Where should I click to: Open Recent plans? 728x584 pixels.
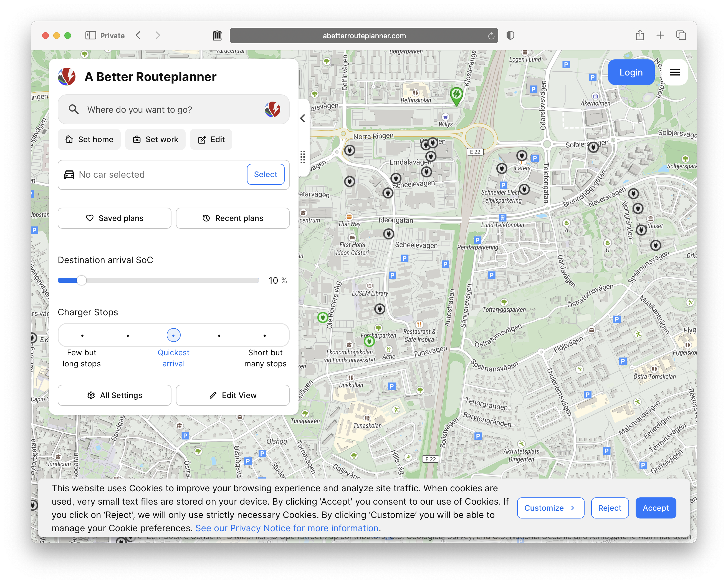point(232,218)
